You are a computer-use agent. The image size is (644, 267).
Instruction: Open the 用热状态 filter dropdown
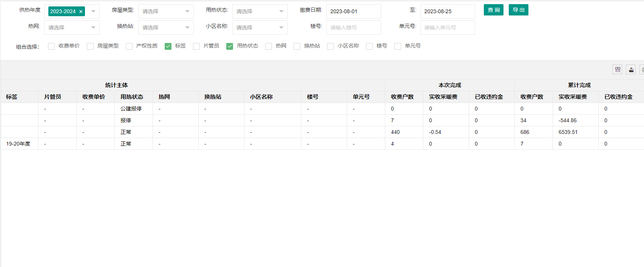click(260, 11)
